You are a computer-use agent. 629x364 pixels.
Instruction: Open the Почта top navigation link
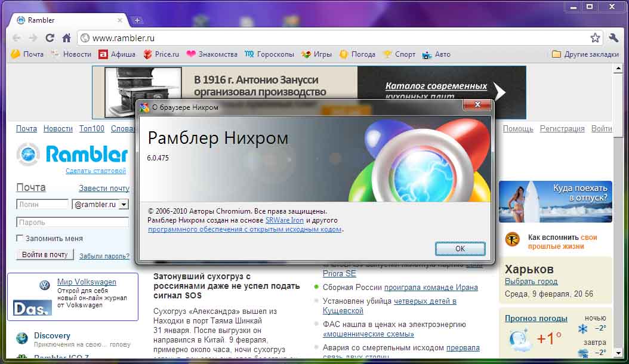[26, 129]
